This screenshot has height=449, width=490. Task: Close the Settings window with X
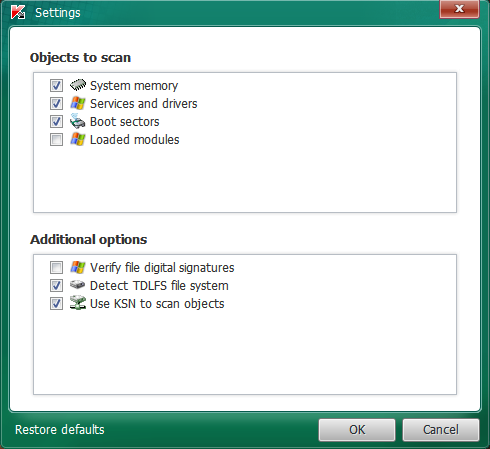click(x=459, y=9)
